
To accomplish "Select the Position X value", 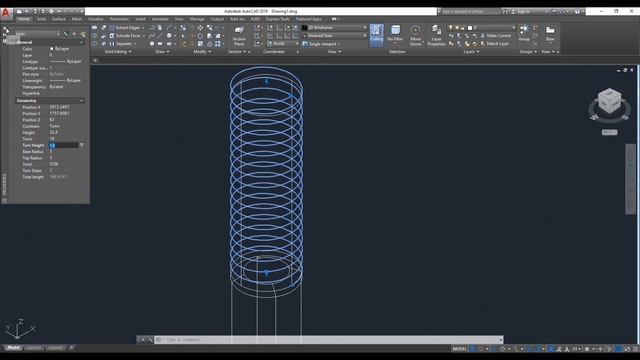I will tap(59, 107).
